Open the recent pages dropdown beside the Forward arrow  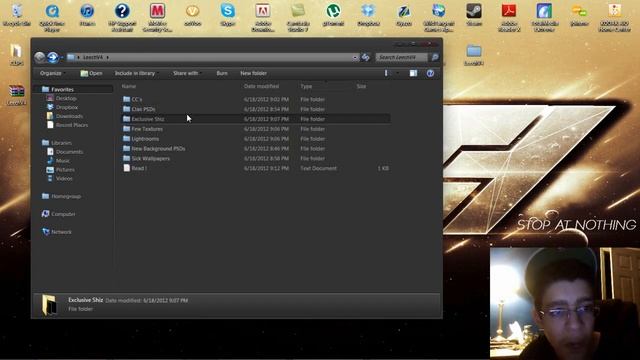62,58
